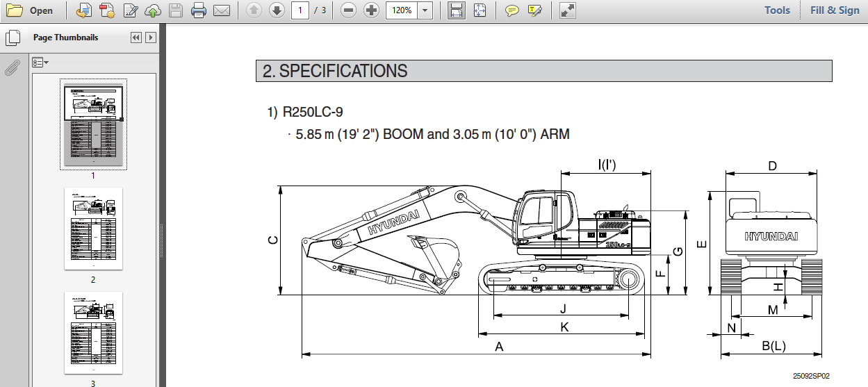This screenshot has width=868, height=387.
Task: Open the edit/sign document icon
Action: [130, 10]
